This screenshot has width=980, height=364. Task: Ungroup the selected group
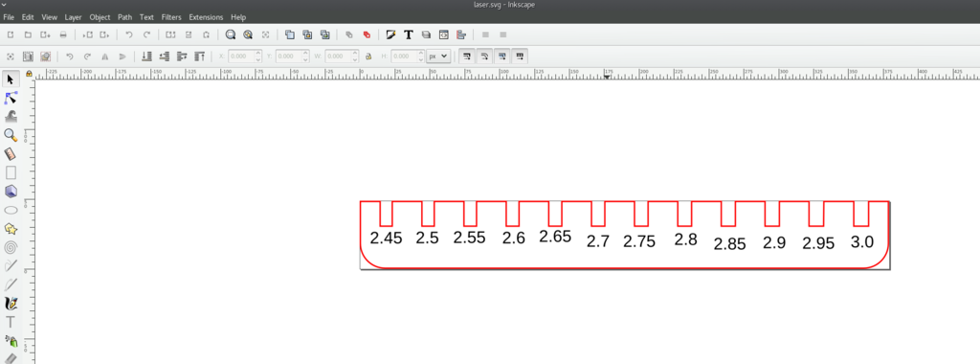coord(367,35)
